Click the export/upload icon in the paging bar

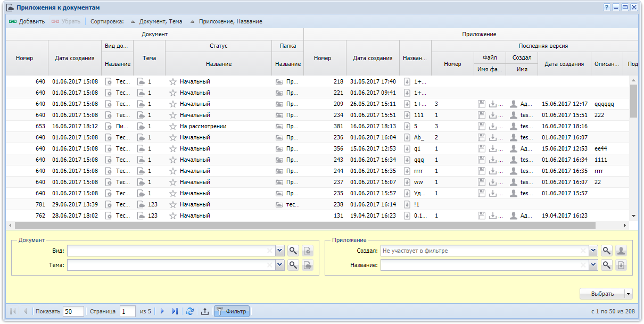(x=205, y=311)
